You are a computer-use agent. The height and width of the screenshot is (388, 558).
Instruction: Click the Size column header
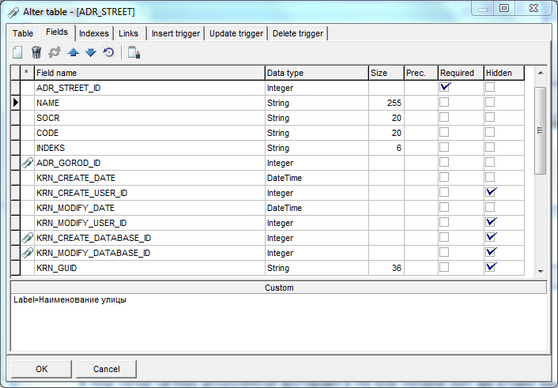(x=386, y=73)
